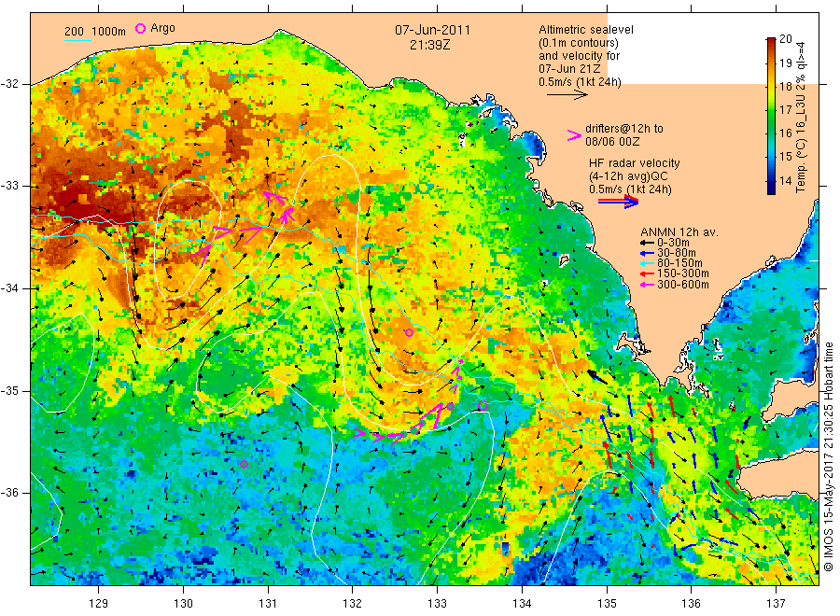Click the '150-300m' depth label
840x616 pixels.
click(x=683, y=274)
